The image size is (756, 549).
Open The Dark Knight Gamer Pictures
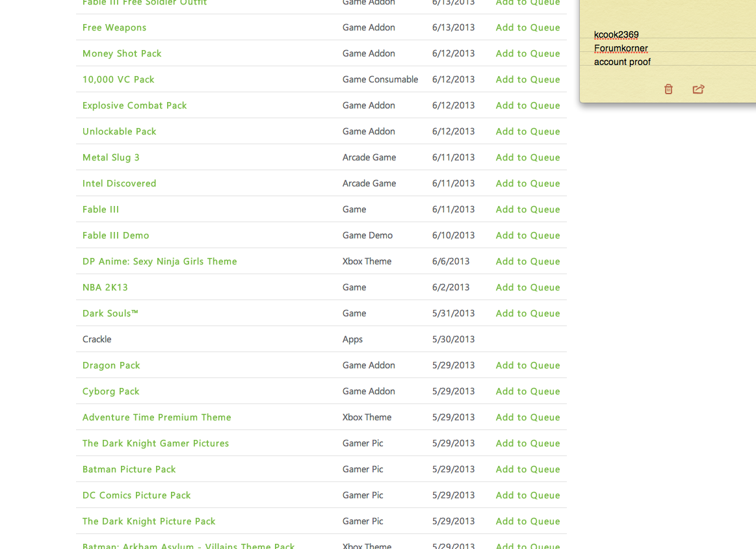[156, 444]
